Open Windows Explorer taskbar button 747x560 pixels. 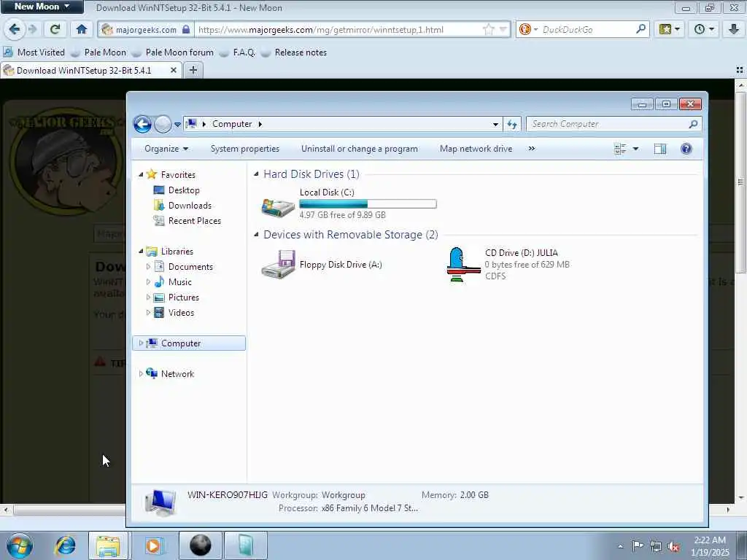(x=108, y=545)
